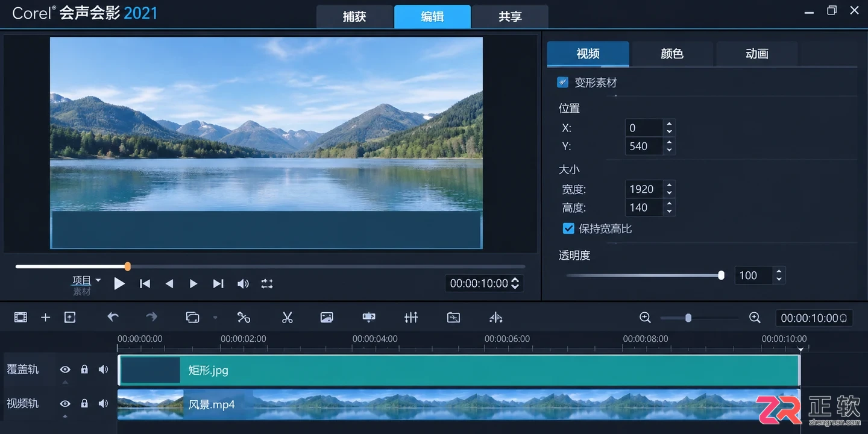Click the 00:00:04:00 ruler mark
The image size is (868, 434).
tap(375, 339)
